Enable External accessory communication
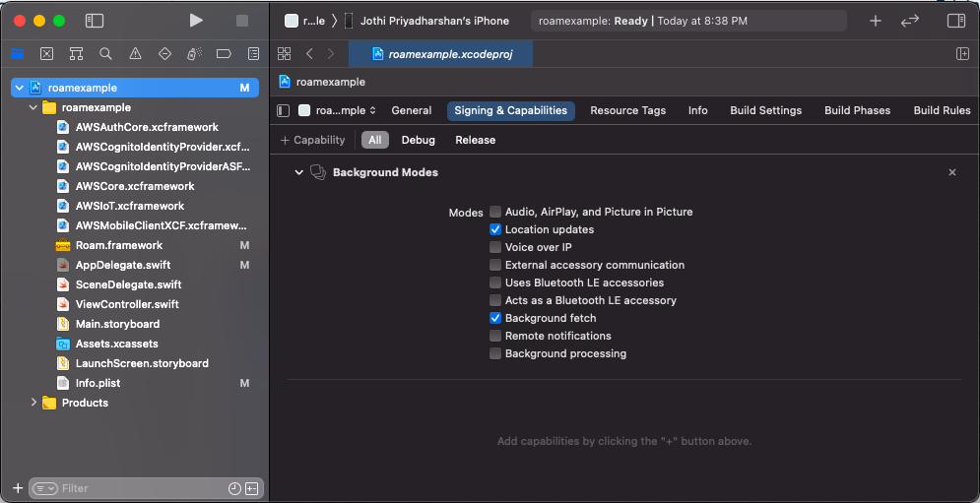This screenshot has height=503, width=980. click(x=495, y=265)
